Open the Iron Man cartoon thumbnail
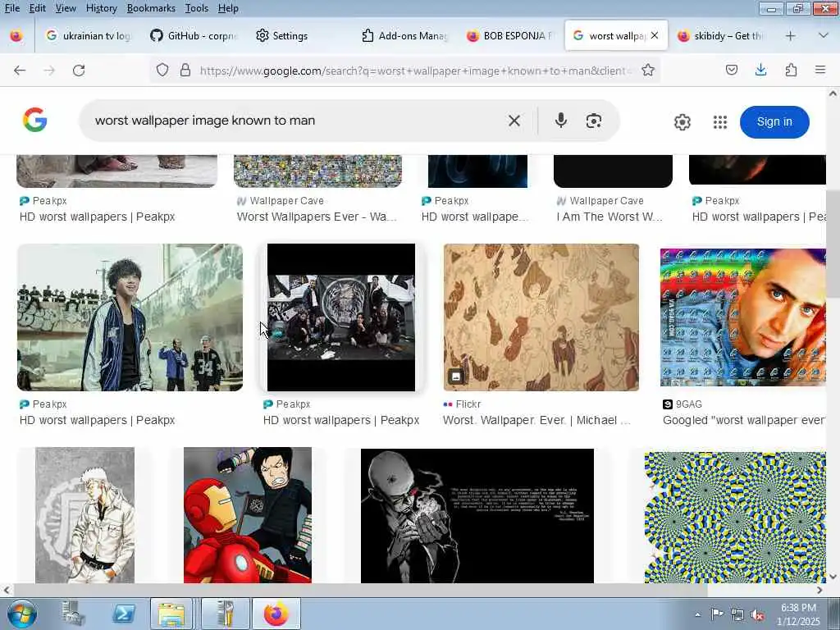Viewport: 840px width, 630px height. [x=248, y=515]
